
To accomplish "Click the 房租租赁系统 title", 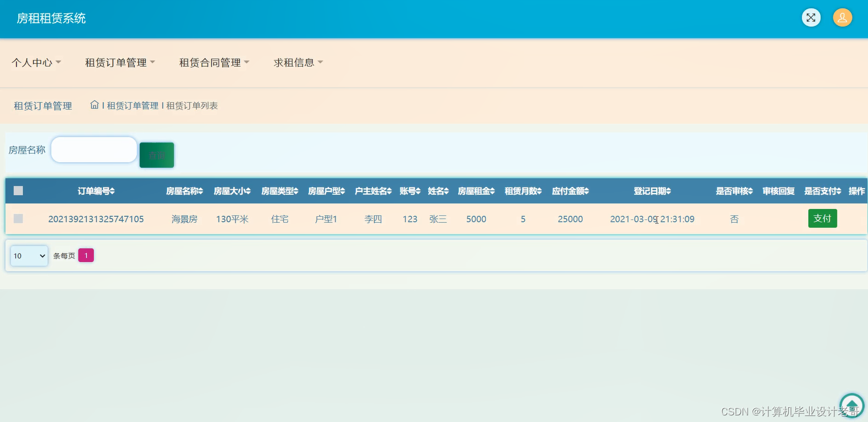I will (51, 18).
